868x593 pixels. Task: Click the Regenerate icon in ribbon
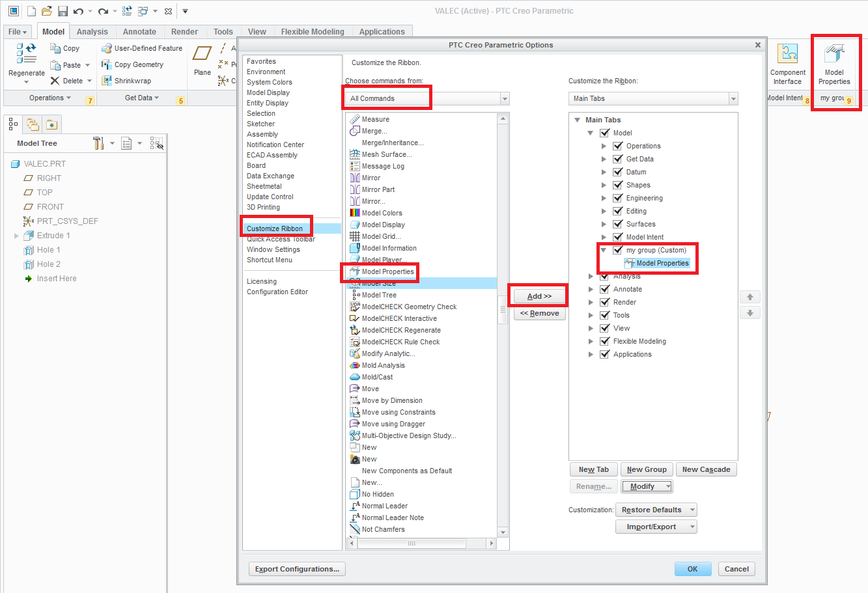pyautogui.click(x=27, y=54)
